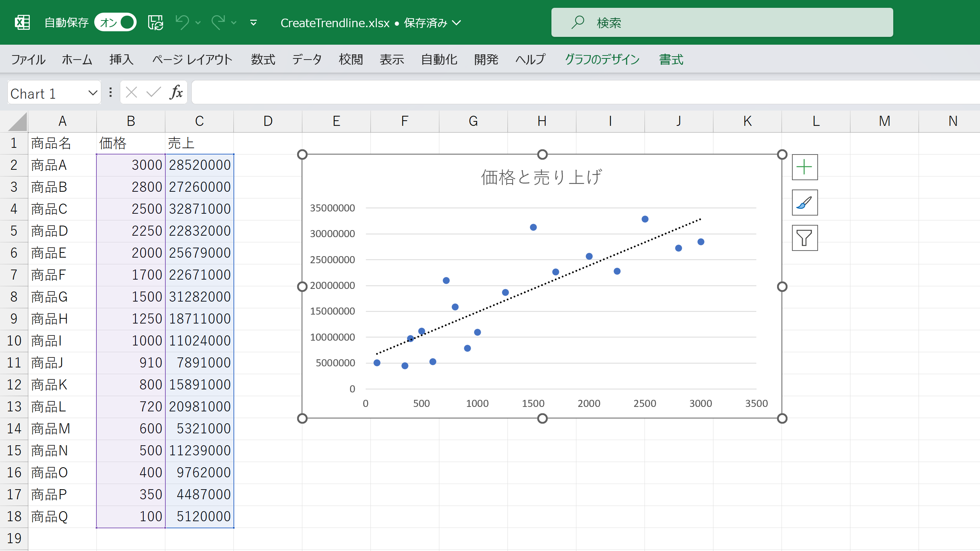Open the 数式 tab
Screen dimensions: 980x551
click(263, 59)
